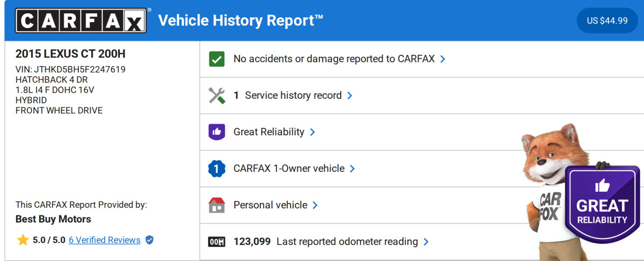Click the purple thumbs-up reliability icon
644x261 pixels.
click(217, 132)
